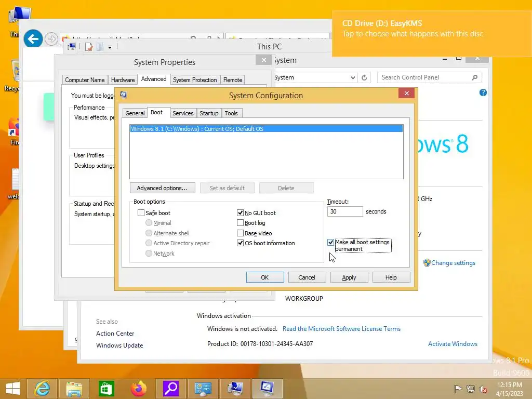Select the Windows 8.1 boot entry
This screenshot has width=532, height=399.
[267, 129]
